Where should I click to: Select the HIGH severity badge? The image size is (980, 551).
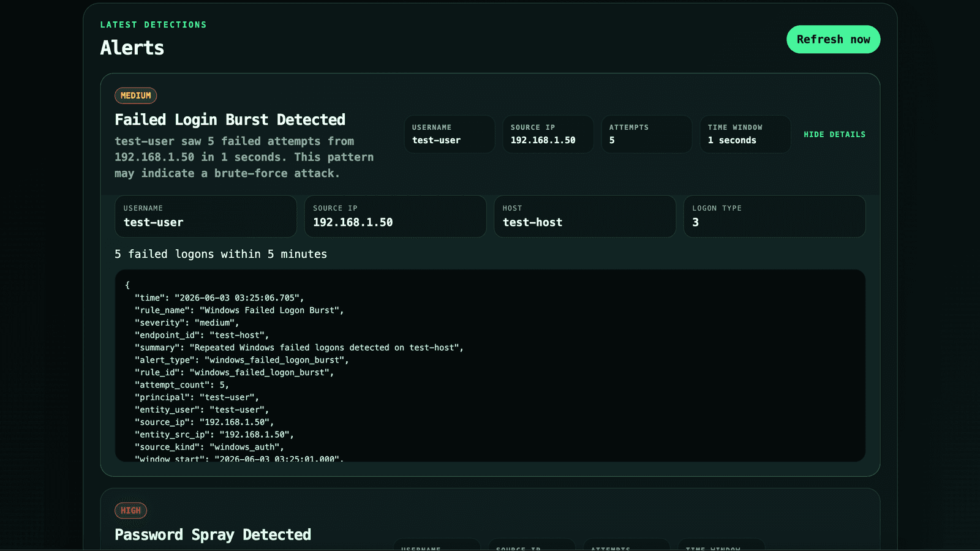tap(130, 511)
